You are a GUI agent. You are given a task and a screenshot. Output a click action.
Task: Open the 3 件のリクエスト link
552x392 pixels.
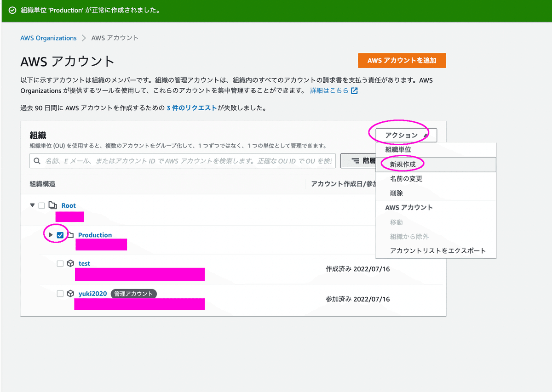[191, 108]
